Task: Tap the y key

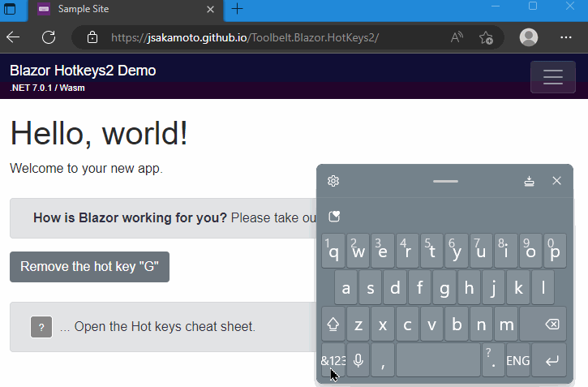Action: [x=457, y=251]
